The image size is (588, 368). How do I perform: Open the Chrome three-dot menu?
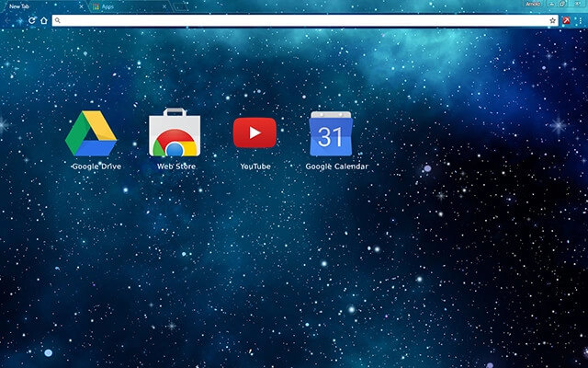point(580,20)
